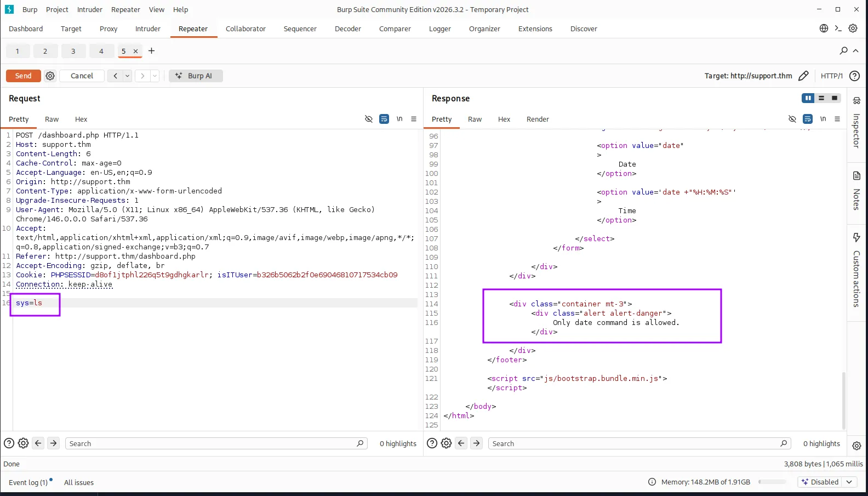Edit target pencil icon
This screenshot has width=868, height=496.
[803, 76]
